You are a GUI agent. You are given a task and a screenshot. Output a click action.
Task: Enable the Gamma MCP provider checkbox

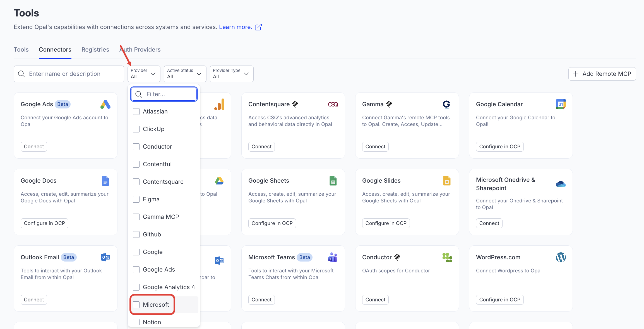pyautogui.click(x=136, y=217)
